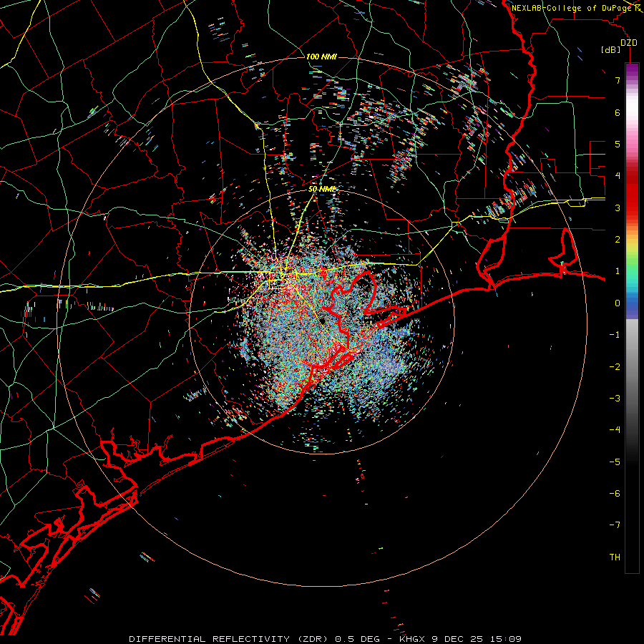Click the color scale value 6

[x=618, y=112]
